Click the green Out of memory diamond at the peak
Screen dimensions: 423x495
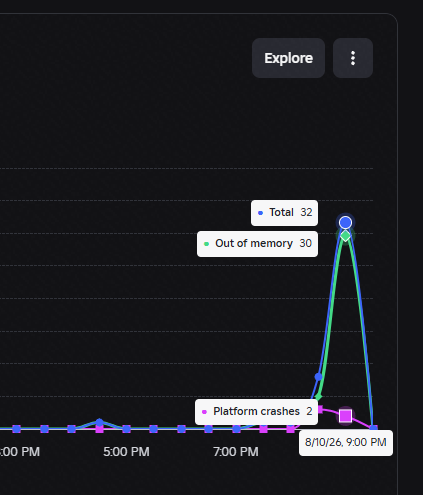tap(346, 236)
